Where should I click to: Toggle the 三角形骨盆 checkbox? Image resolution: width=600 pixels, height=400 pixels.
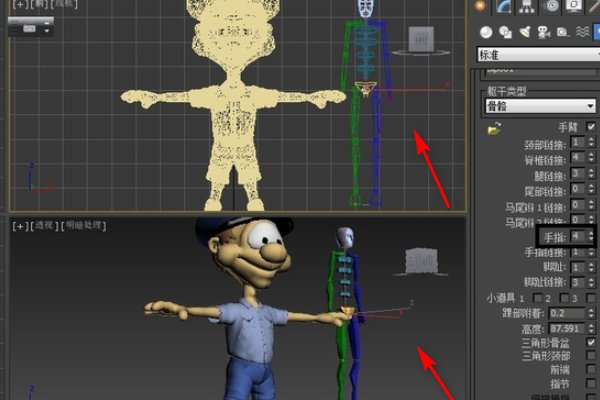(x=591, y=342)
